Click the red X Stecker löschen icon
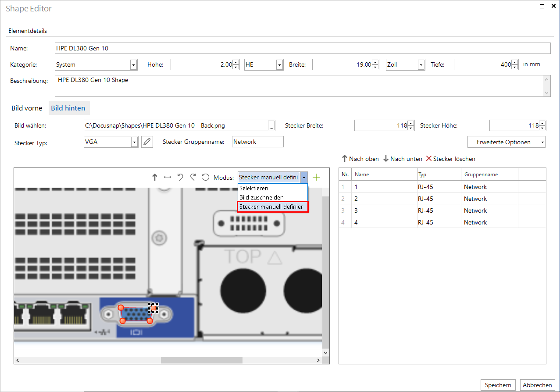Image resolution: width=560 pixels, height=392 pixels. [429, 159]
